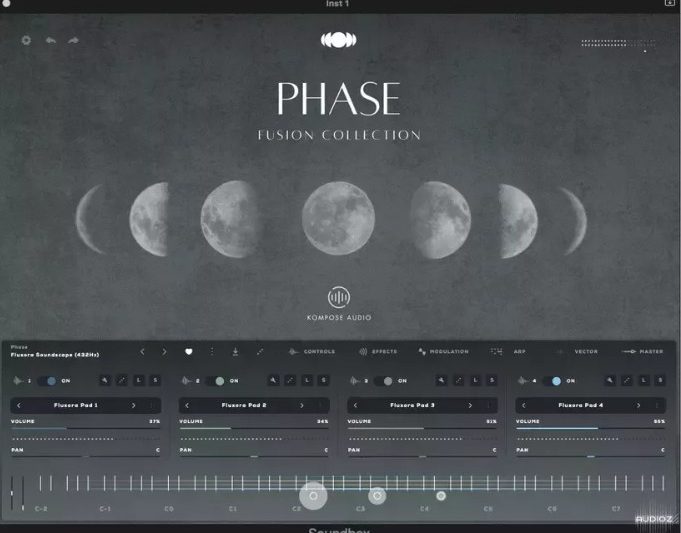Viewport: 681px width, 533px height.
Task: Select next sound after Fluxere Pad 2
Action: [x=302, y=405]
